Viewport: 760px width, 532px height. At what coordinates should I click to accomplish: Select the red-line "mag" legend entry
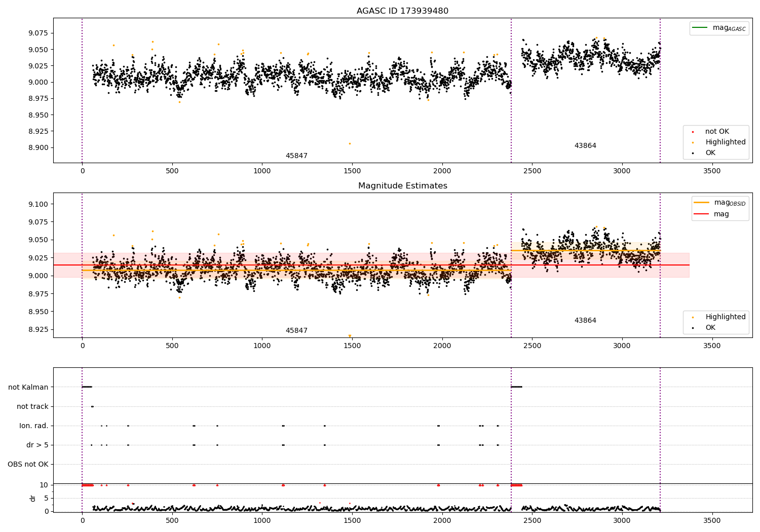(x=712, y=214)
